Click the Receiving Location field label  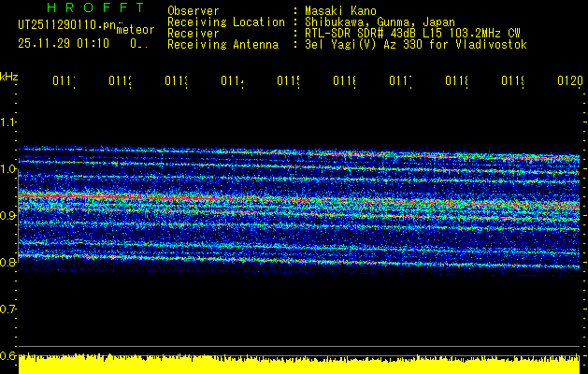(x=225, y=22)
